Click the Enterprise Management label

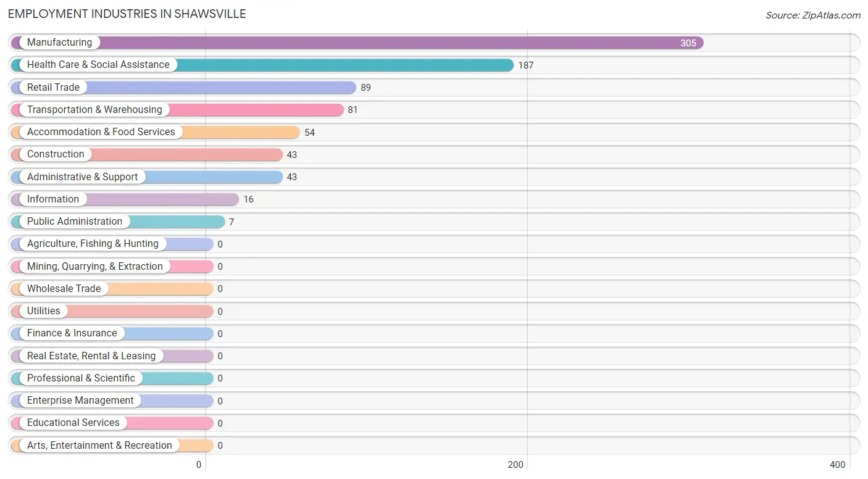(x=80, y=401)
